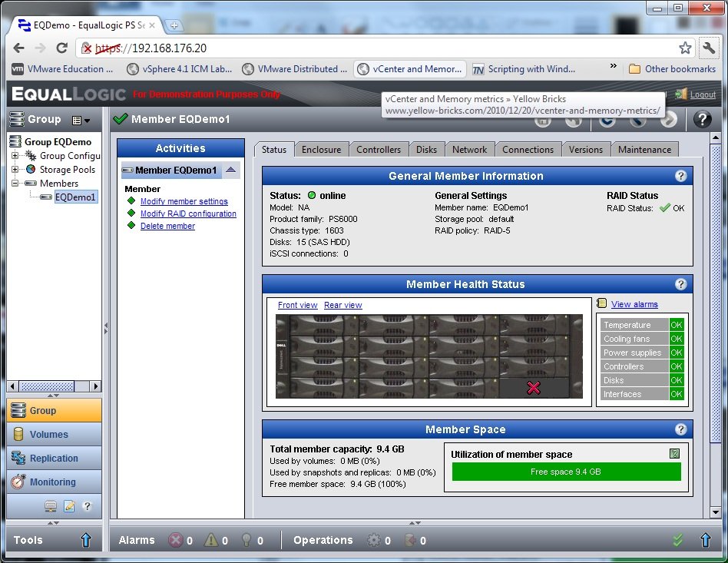Bookmark the page with star icon
The image size is (728, 563).
[x=685, y=48]
